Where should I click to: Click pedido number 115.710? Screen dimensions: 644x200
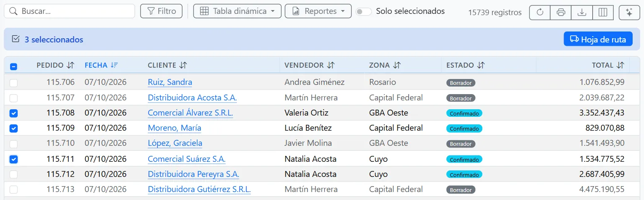click(x=60, y=143)
